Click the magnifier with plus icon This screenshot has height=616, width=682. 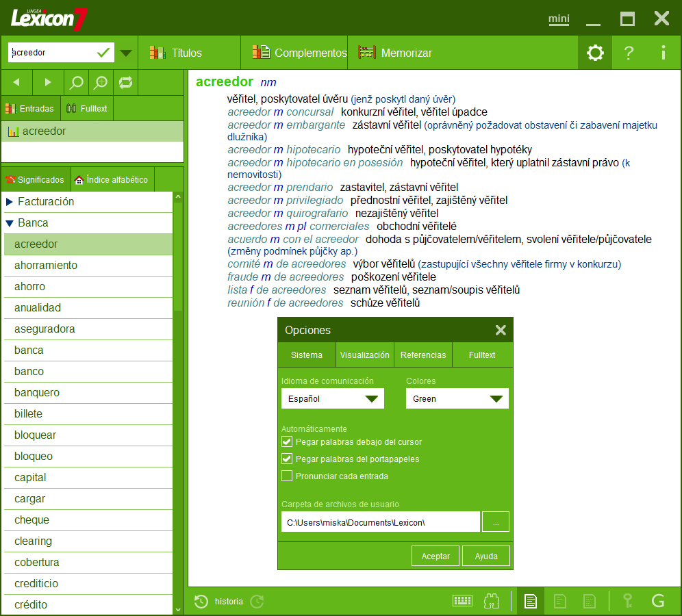(101, 82)
